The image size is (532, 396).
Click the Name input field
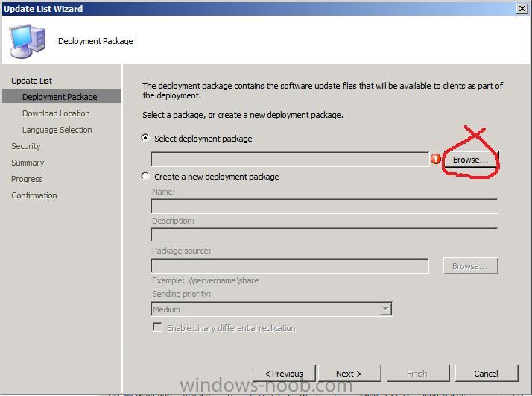point(324,206)
